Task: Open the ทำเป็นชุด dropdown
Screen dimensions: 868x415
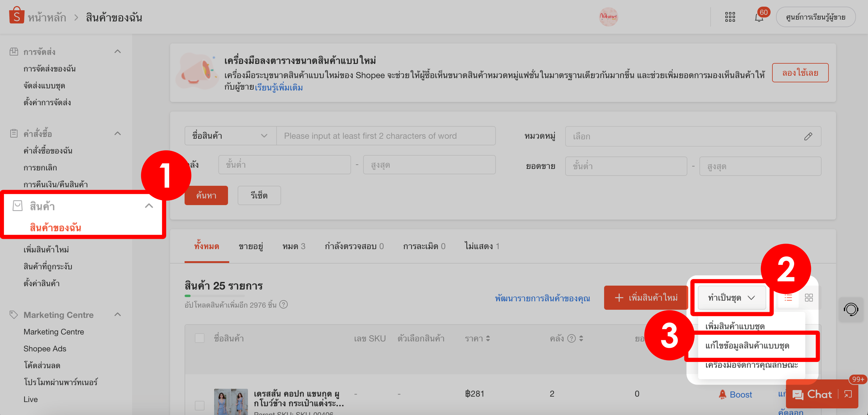Action: point(732,297)
